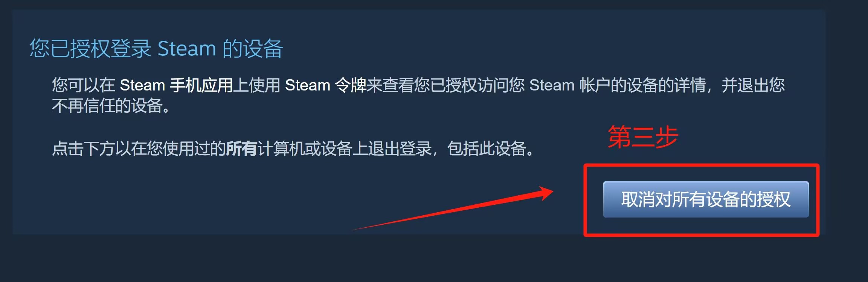Open the Steam 令牌 link

click(326, 85)
